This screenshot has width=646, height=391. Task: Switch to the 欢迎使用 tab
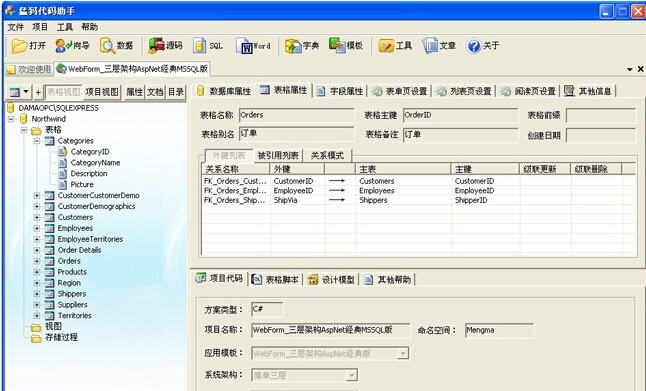point(29,69)
